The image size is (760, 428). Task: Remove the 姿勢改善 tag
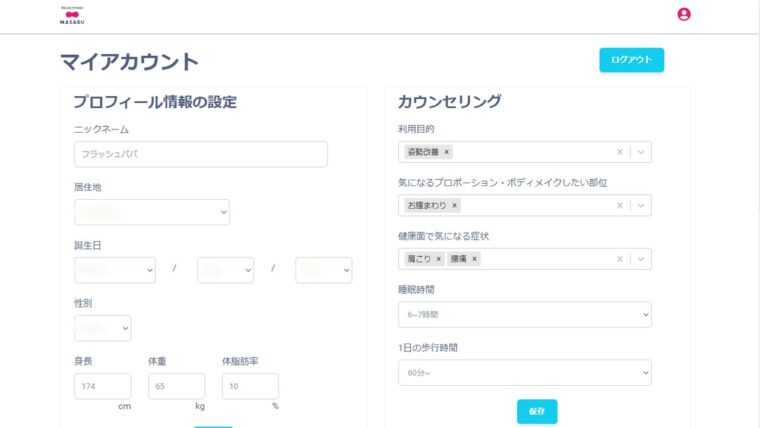point(447,152)
